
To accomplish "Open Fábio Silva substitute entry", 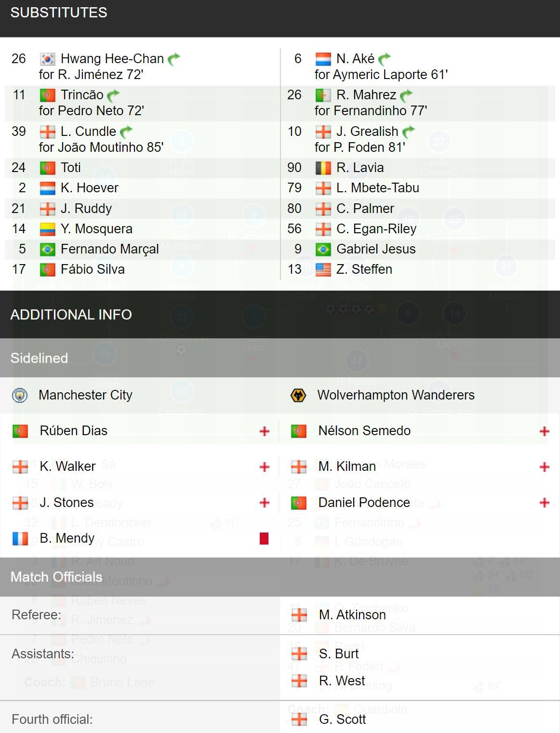I will (x=93, y=269).
